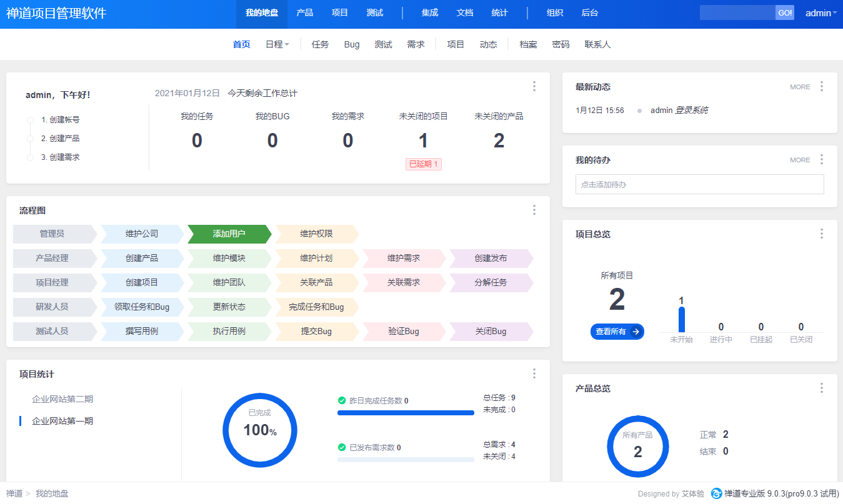
Task: Click three-dot menu in 最新动态 panel
Action: (x=821, y=87)
